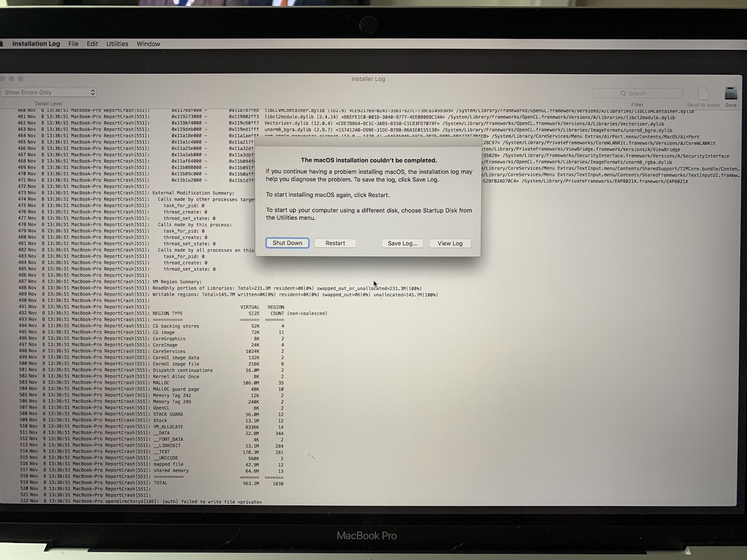Select the REGION TYPE header line
Image resolution: width=747 pixels, height=560 pixels.
pos(173,313)
